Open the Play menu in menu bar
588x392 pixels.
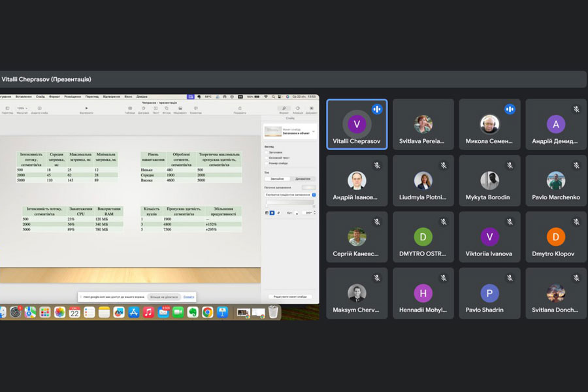(x=112, y=97)
